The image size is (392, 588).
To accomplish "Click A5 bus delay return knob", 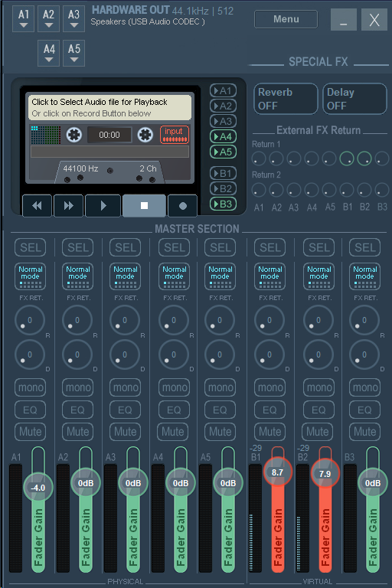I will (x=220, y=354).
